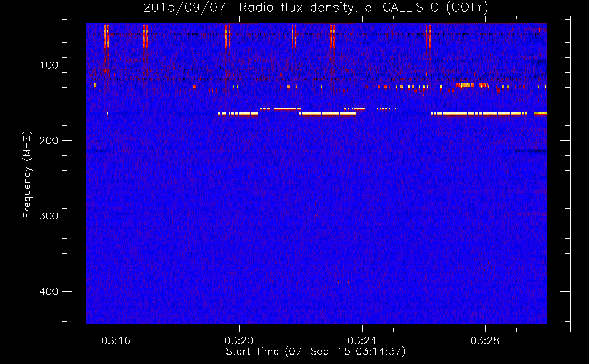Choose the 400 frequency tick label
This screenshot has width=589, height=364.
(x=49, y=292)
